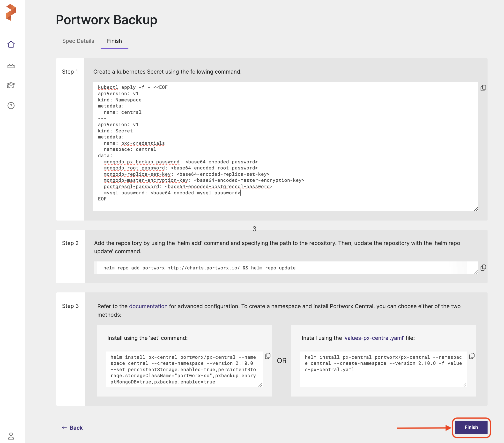Viewport: 504px width, 443px height.
Task: Copy the kubectl secret command
Action: pyautogui.click(x=483, y=88)
